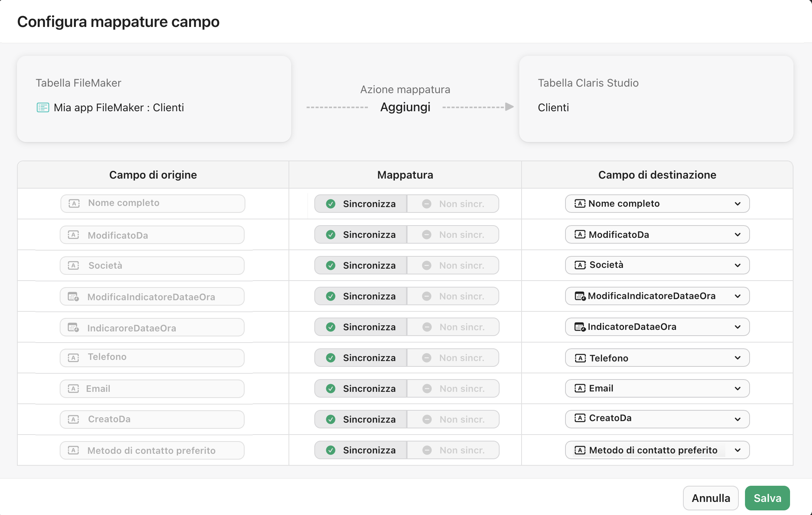Click the timestamp icon beside IndicaroreDataeOra source
812x515 pixels.
(73, 327)
